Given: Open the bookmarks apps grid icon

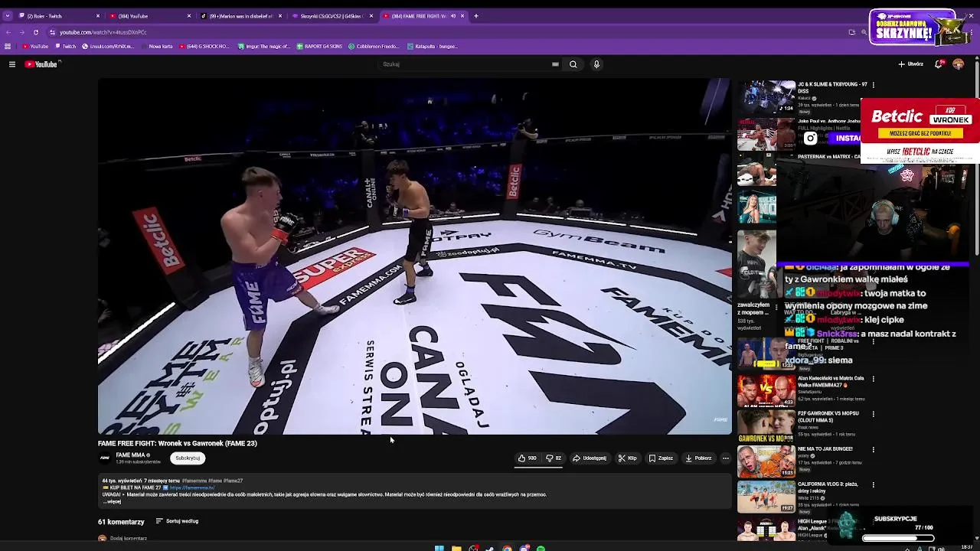Looking at the screenshot, I should [x=8, y=46].
